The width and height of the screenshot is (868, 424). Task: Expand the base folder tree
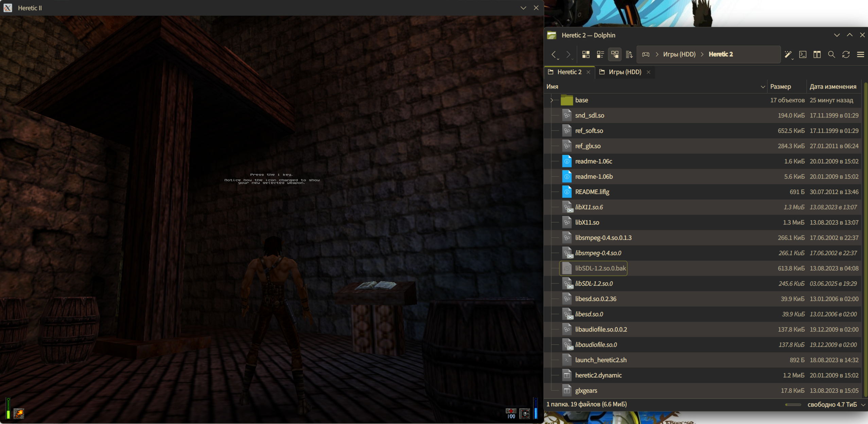552,100
